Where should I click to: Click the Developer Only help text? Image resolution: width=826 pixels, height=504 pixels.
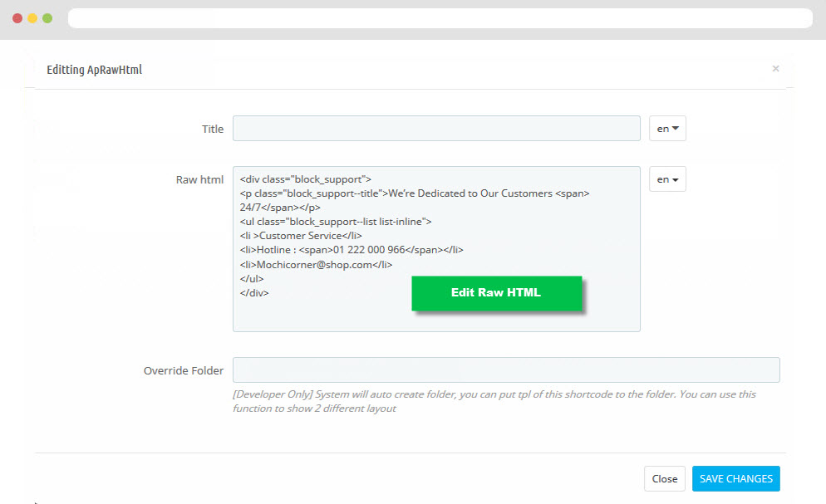click(x=494, y=401)
